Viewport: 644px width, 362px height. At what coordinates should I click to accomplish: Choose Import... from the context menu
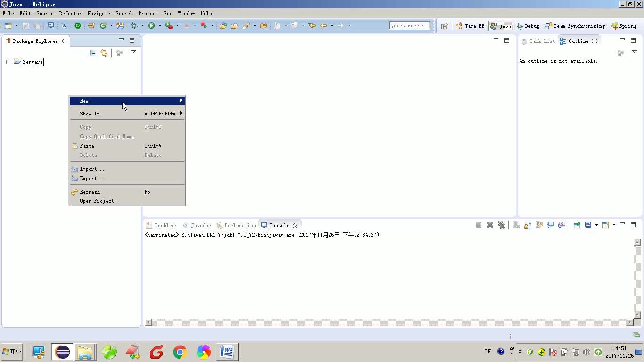point(127,169)
